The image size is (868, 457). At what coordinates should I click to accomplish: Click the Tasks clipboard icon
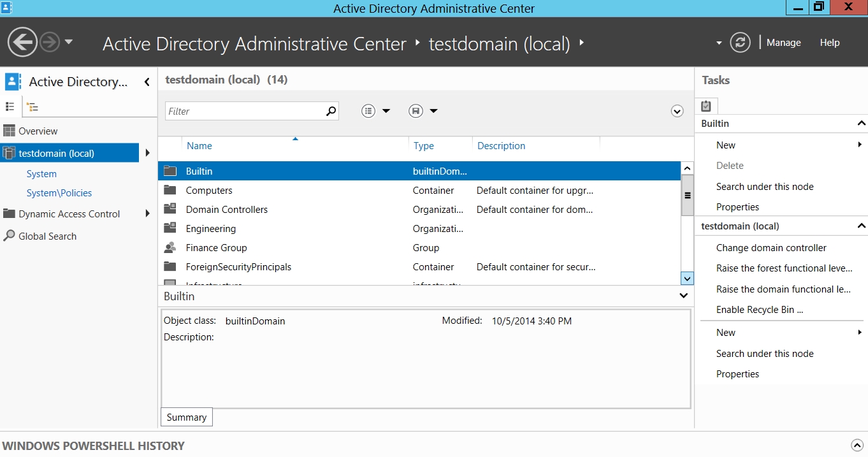click(x=706, y=106)
